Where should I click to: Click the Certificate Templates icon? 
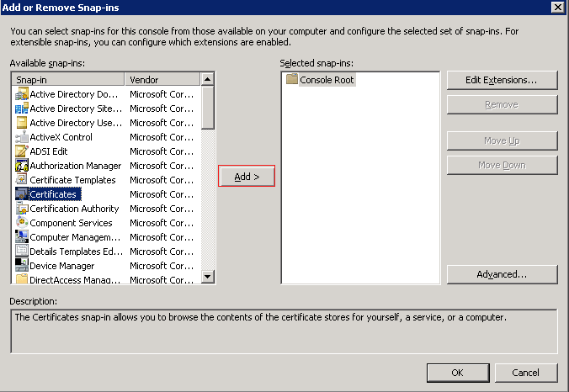tap(22, 179)
